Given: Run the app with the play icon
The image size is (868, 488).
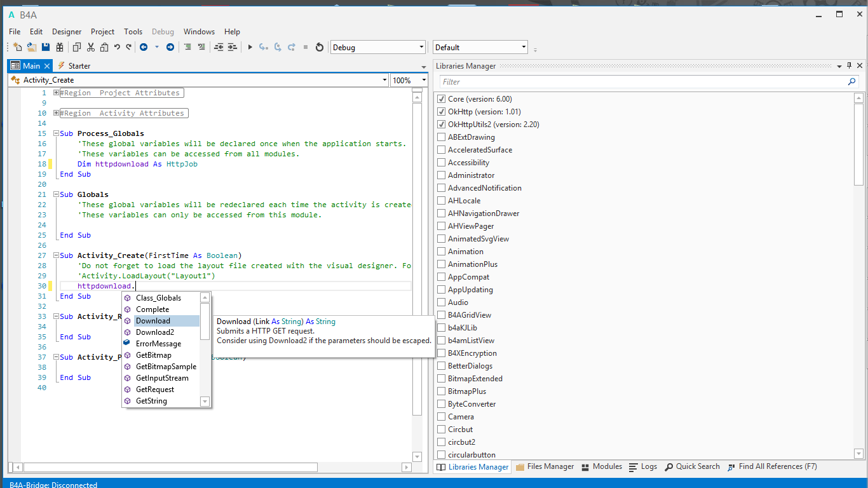Looking at the screenshot, I should click(x=250, y=47).
